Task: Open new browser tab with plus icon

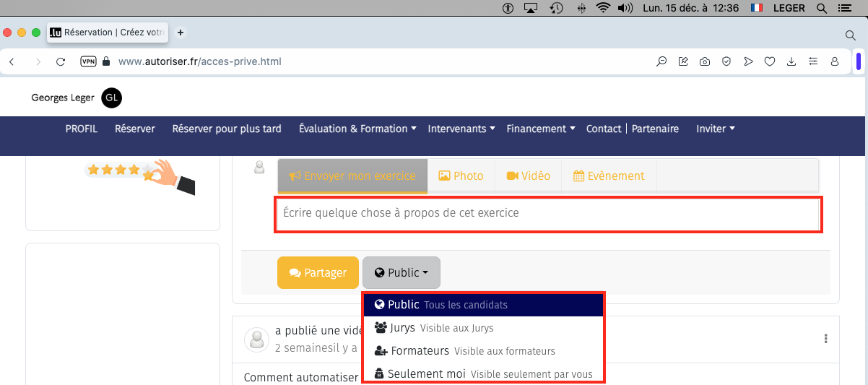Action: 181,33
